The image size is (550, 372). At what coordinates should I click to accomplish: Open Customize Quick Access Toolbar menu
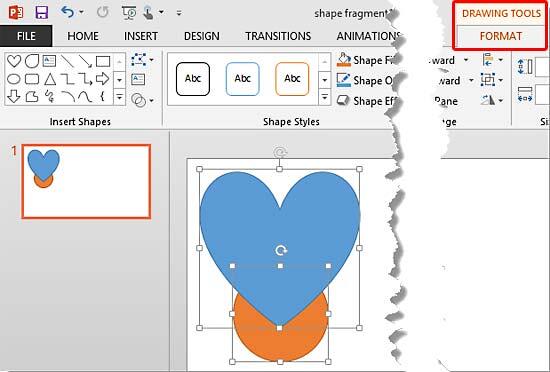pyautogui.click(x=179, y=13)
